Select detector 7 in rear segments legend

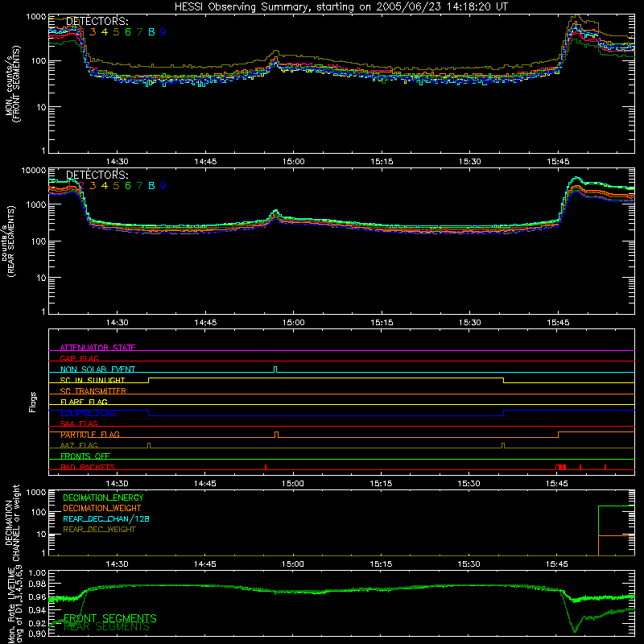coord(139,186)
